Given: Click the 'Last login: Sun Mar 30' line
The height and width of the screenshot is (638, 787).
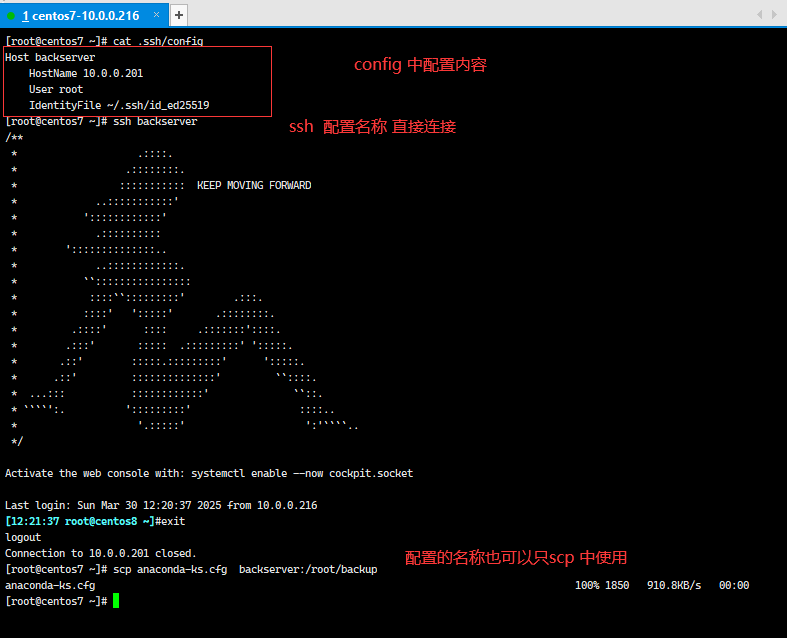Looking at the screenshot, I should coord(161,505).
